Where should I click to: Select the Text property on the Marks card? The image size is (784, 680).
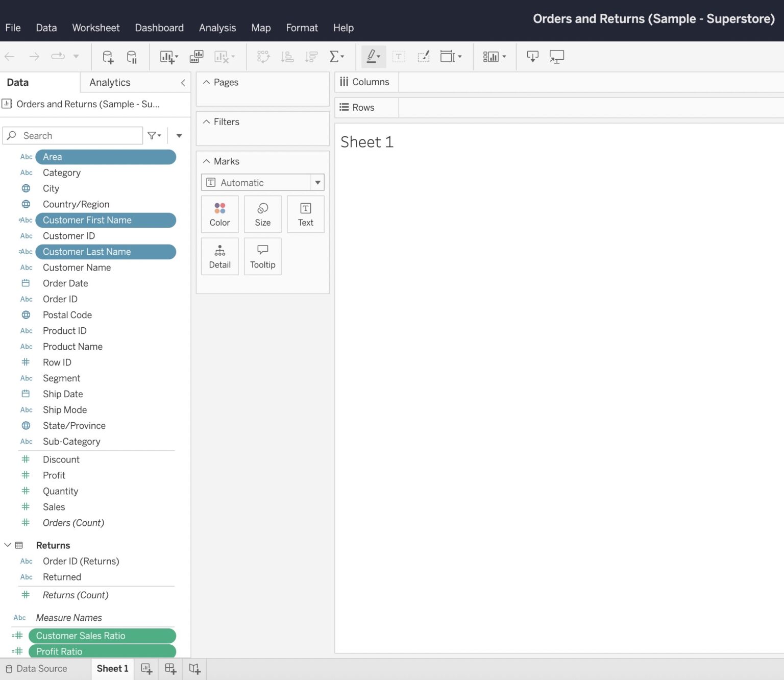pos(305,214)
